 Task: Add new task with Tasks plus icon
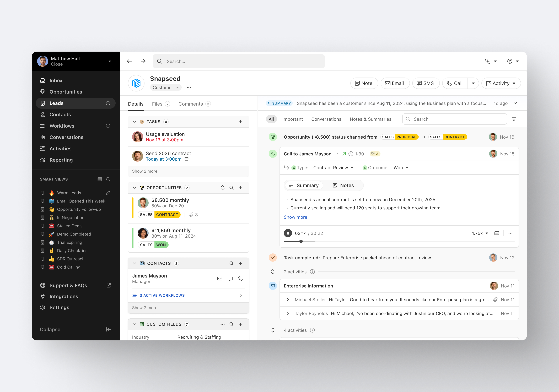point(240,122)
